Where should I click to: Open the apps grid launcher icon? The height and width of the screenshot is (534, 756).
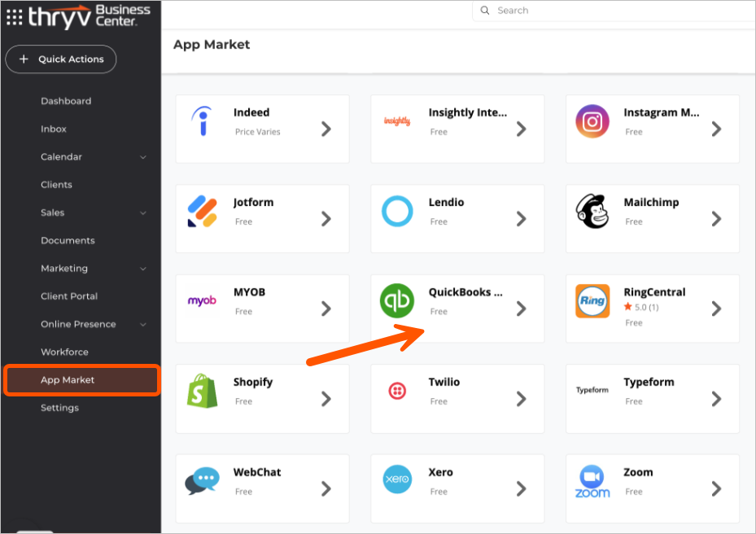coord(15,17)
